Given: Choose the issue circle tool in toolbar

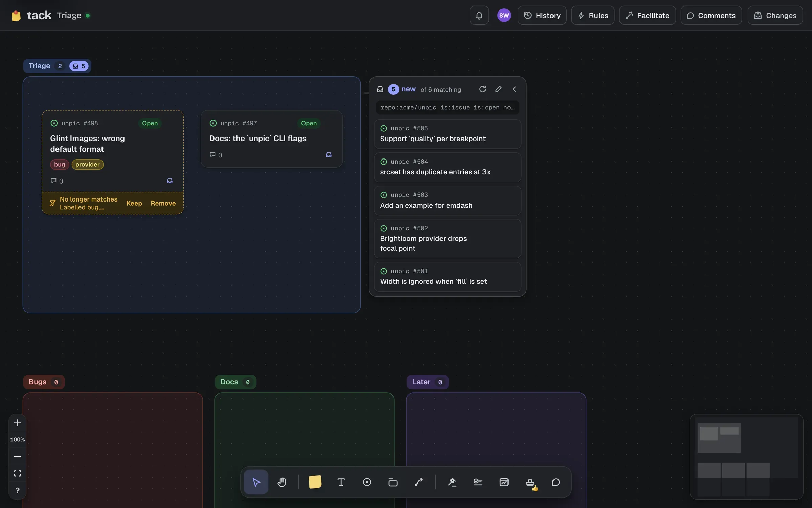Looking at the screenshot, I should 367,482.
